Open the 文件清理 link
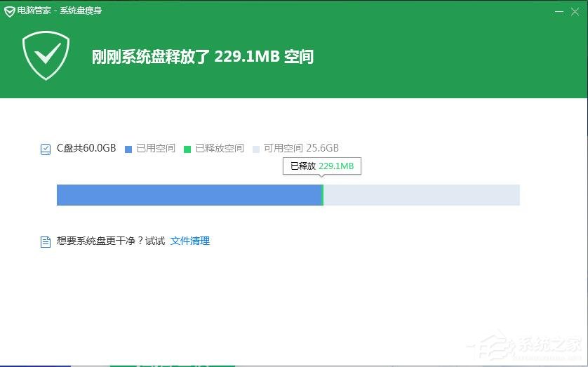The width and height of the screenshot is (588, 367). click(x=189, y=241)
